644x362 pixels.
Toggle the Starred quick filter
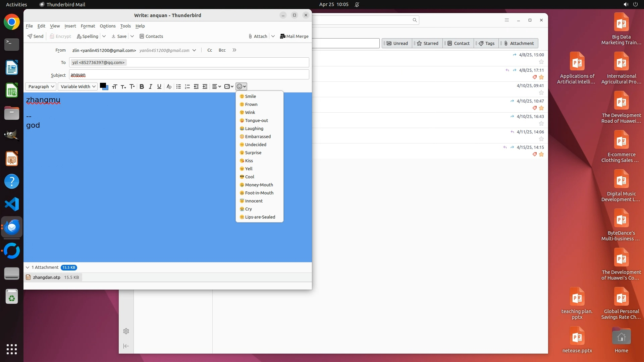427,43
